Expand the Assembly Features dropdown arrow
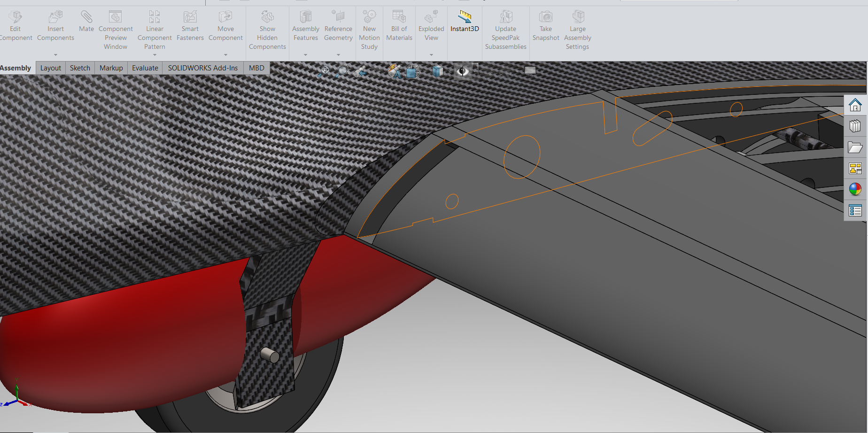The image size is (868, 433). tap(305, 55)
